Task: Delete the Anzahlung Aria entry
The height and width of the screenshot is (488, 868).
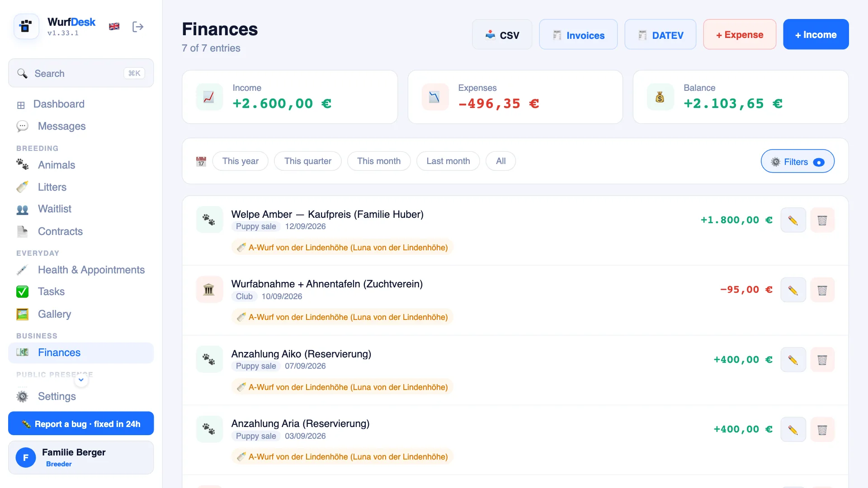Action: pos(822,430)
